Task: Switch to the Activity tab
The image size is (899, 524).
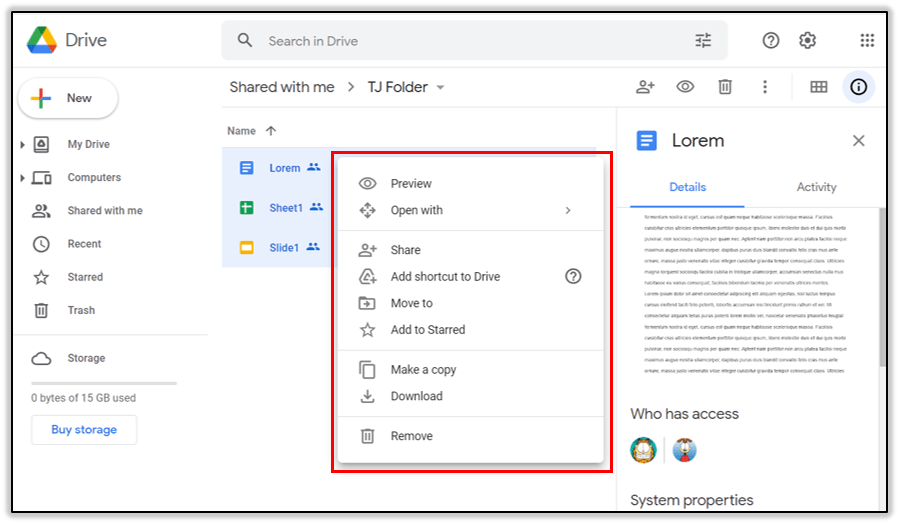Action: coord(816,187)
